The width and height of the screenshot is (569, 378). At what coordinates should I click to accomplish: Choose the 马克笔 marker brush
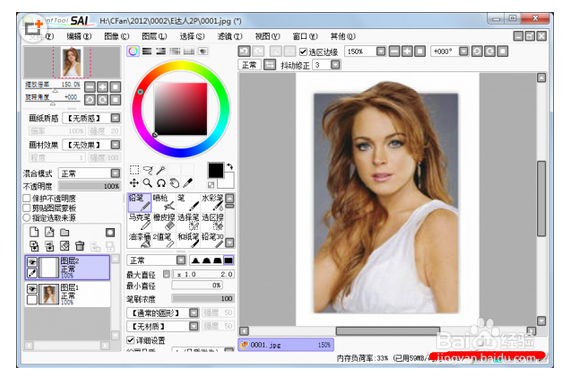pos(139,222)
